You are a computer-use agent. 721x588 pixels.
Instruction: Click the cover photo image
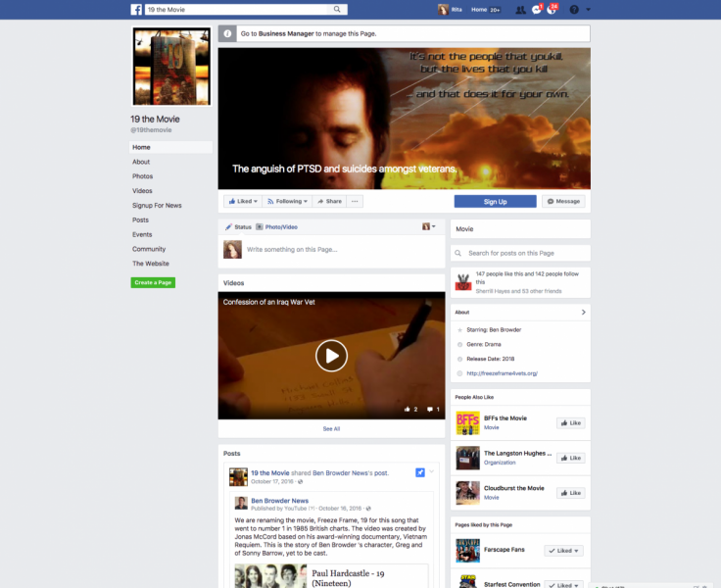coord(405,119)
